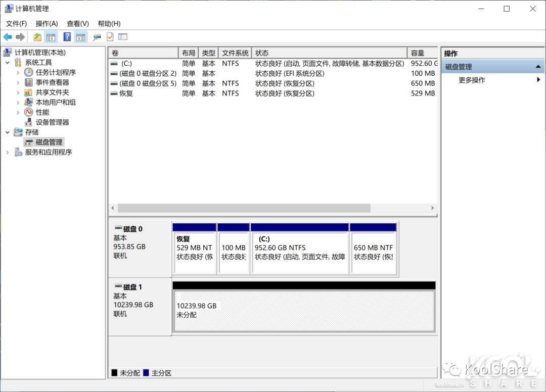The width and height of the screenshot is (546, 392).
Task: Open the 文件(F) menu
Action: [x=16, y=23]
